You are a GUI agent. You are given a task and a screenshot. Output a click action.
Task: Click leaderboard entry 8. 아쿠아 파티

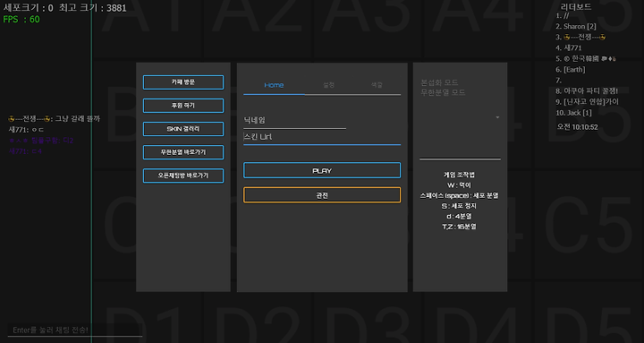pos(587,90)
